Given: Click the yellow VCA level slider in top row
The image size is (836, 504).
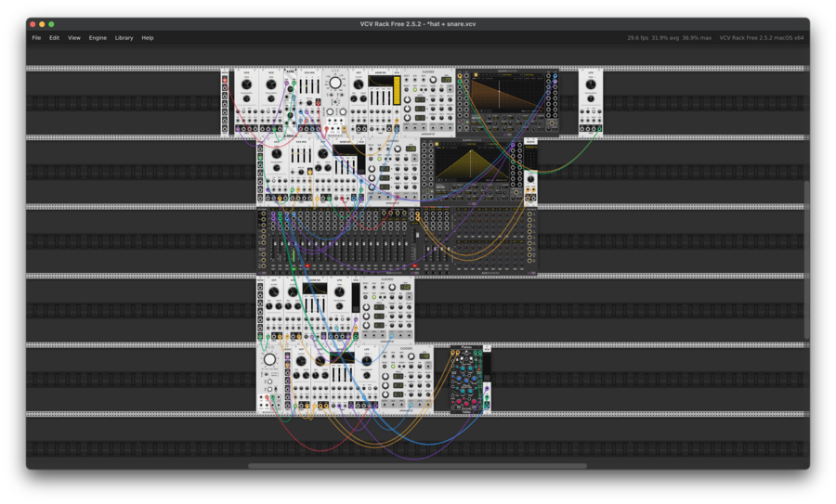Looking at the screenshot, I should (x=398, y=90).
